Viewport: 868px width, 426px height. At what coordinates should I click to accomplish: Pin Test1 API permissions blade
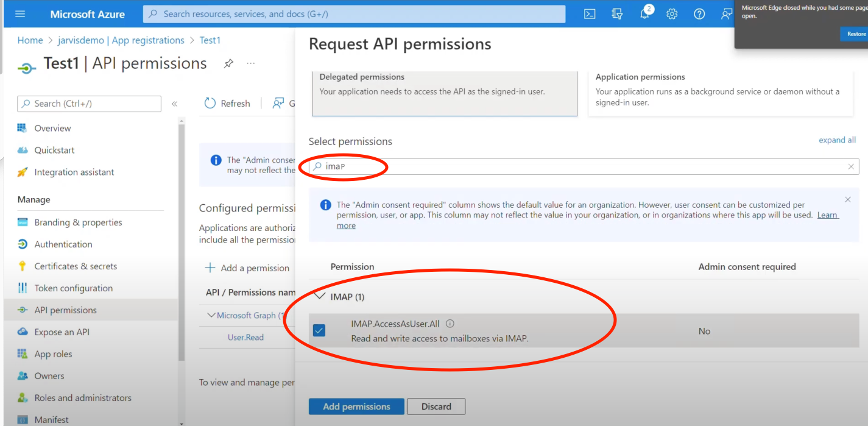click(x=228, y=63)
